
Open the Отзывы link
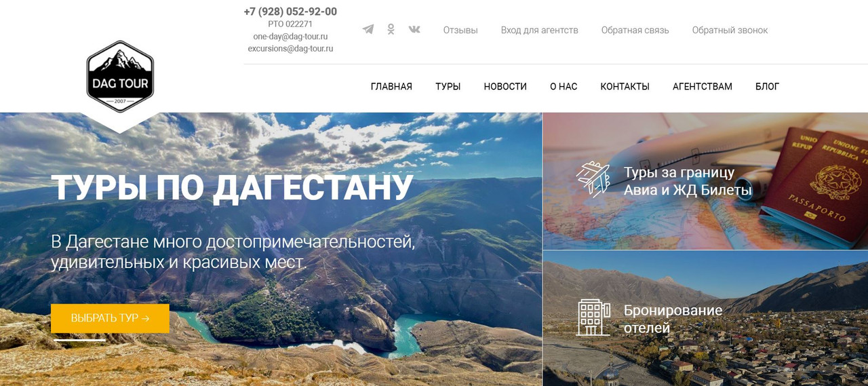coord(460,30)
